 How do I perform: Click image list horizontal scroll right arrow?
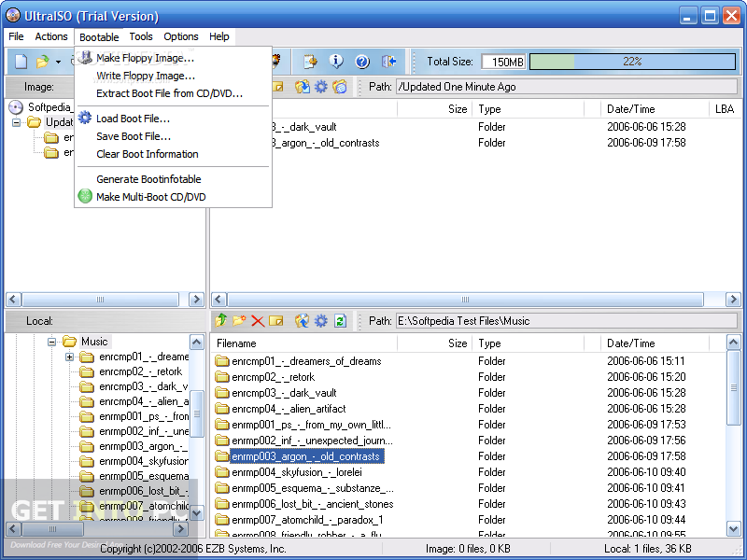tap(733, 299)
